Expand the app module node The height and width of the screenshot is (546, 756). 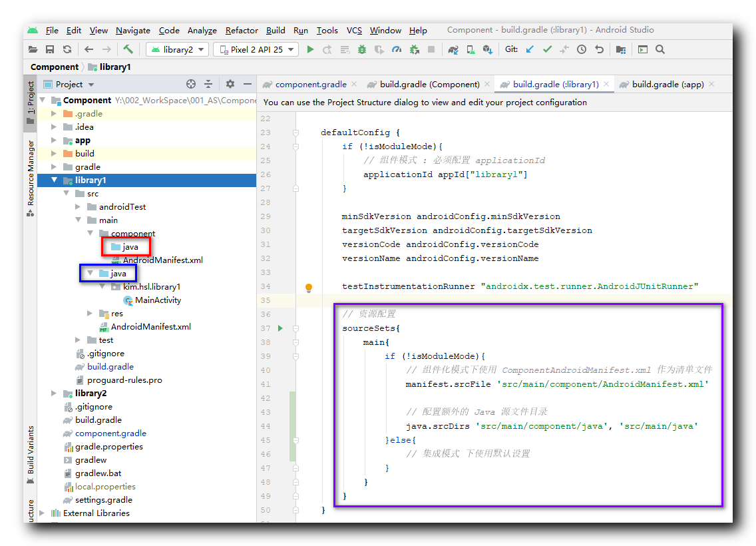tap(54, 140)
